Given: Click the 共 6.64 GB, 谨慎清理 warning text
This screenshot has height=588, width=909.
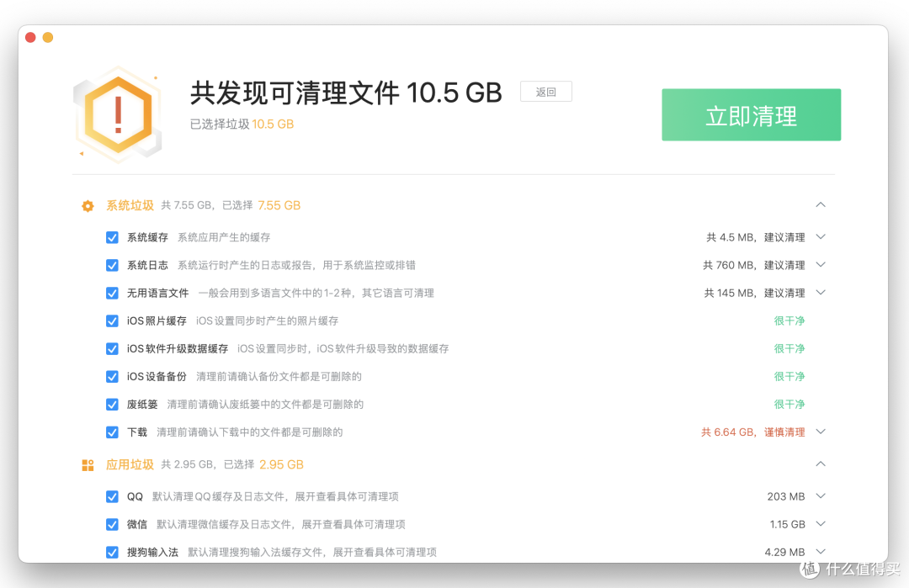Looking at the screenshot, I should pos(753,432).
